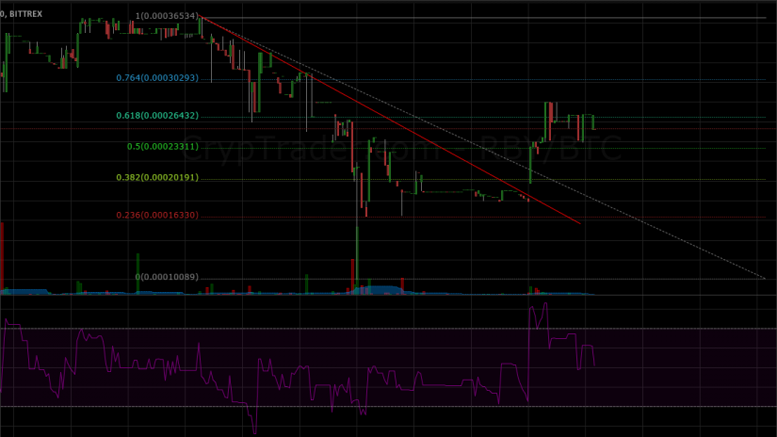Click the 0.382(0.00020191) Fibonacci label

click(157, 177)
